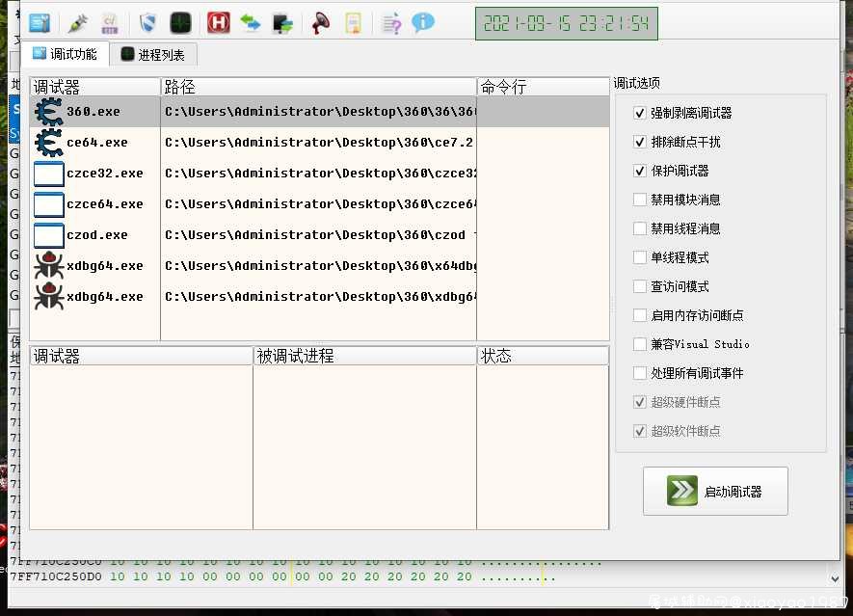The height and width of the screenshot is (616, 853).
Task: Click the Desktop\360\czce64 path cell
Action: pyautogui.click(x=319, y=204)
